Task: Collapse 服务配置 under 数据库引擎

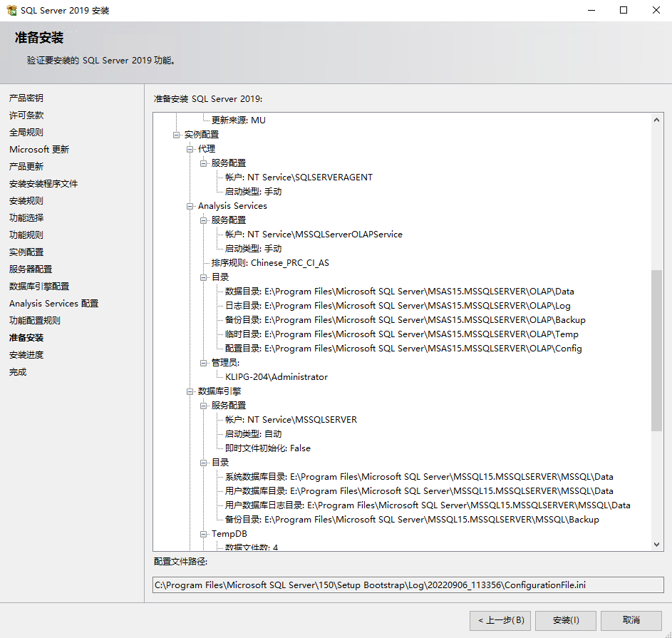Action: [204, 406]
